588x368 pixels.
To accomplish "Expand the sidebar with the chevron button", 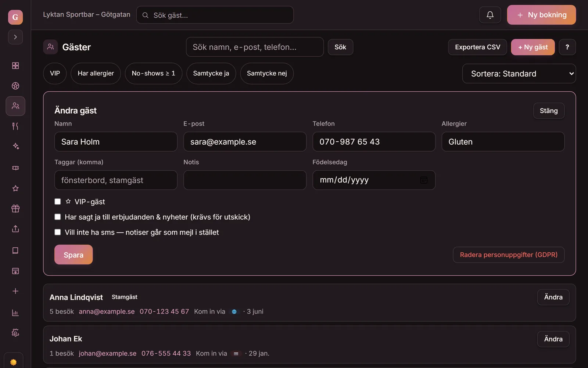I will pos(15,37).
